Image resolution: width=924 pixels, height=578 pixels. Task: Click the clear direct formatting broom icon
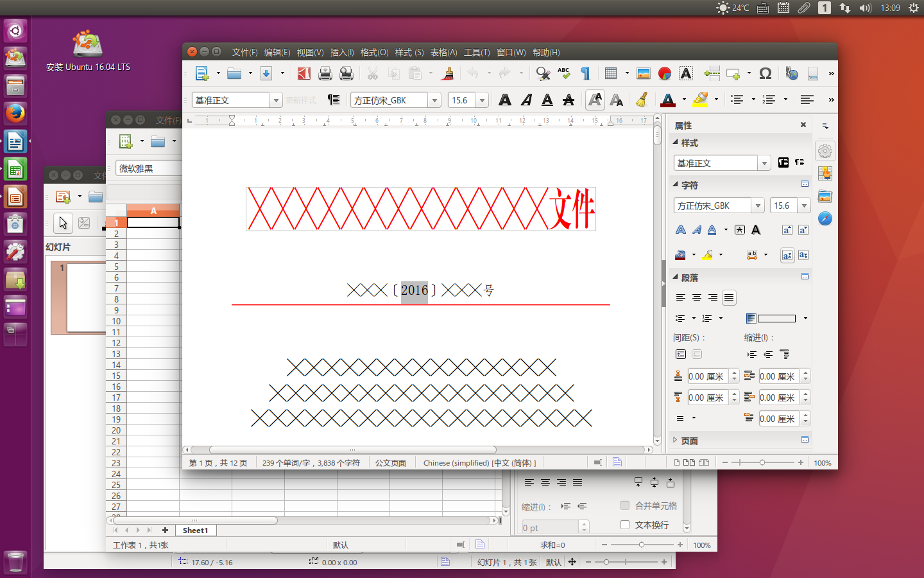click(642, 100)
